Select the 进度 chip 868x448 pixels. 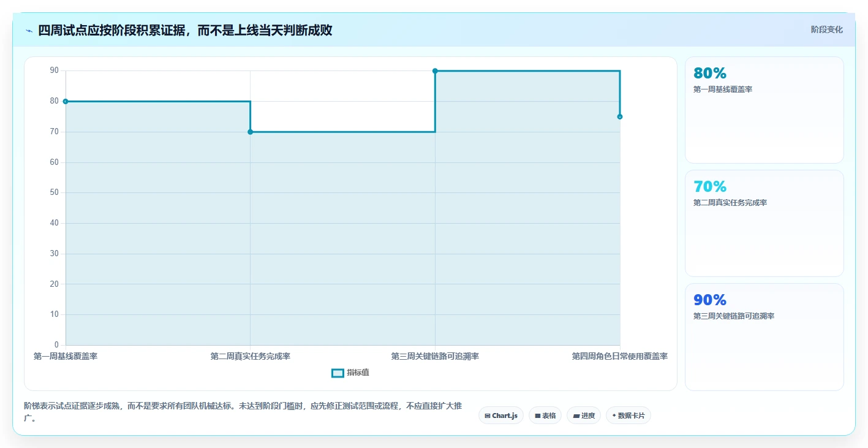point(584,416)
